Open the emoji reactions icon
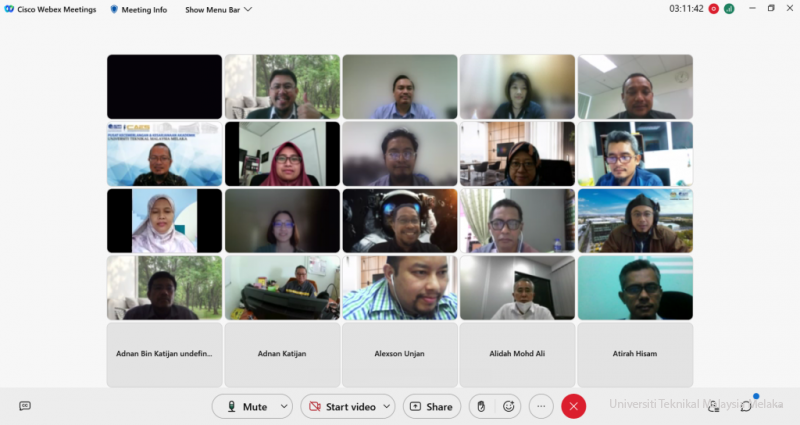The width and height of the screenshot is (800, 425). [x=509, y=407]
